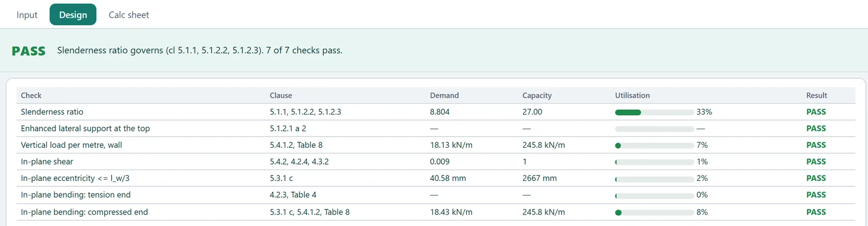This screenshot has height=226, width=868.
Task: Click the demand value 8.804
Action: click(440, 112)
